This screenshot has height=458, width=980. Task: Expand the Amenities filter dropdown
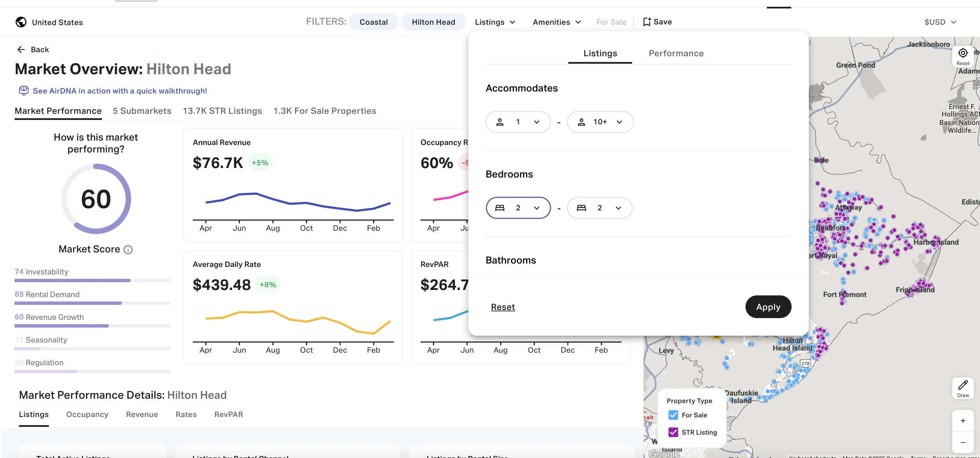click(x=556, y=22)
